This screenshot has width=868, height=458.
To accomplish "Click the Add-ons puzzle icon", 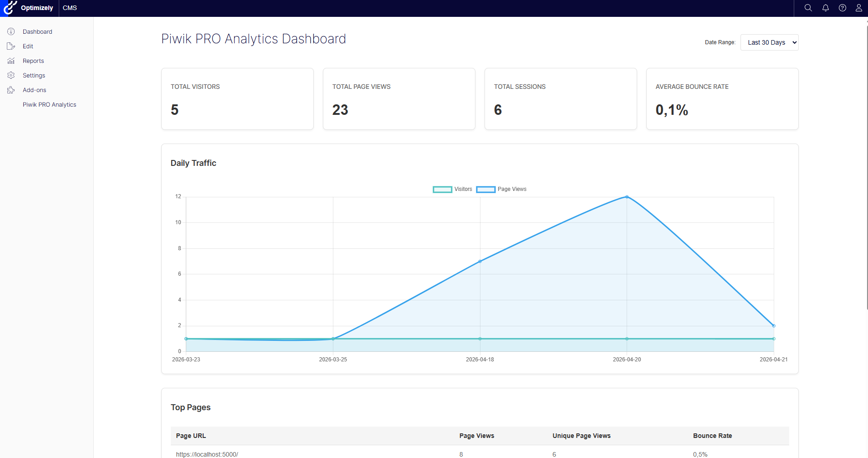I will tap(11, 90).
